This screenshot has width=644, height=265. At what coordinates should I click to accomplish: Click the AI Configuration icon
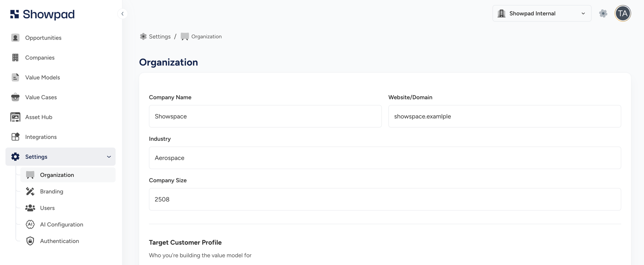tap(30, 224)
